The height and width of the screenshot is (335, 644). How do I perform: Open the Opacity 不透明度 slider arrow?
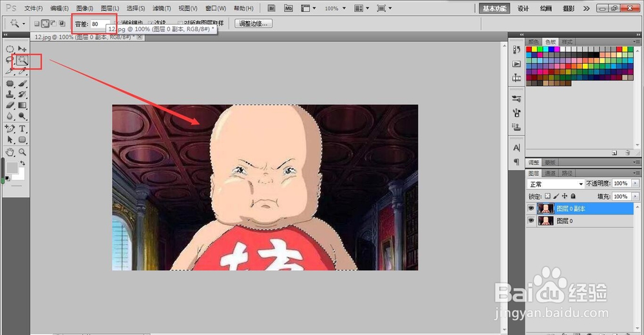click(x=636, y=184)
